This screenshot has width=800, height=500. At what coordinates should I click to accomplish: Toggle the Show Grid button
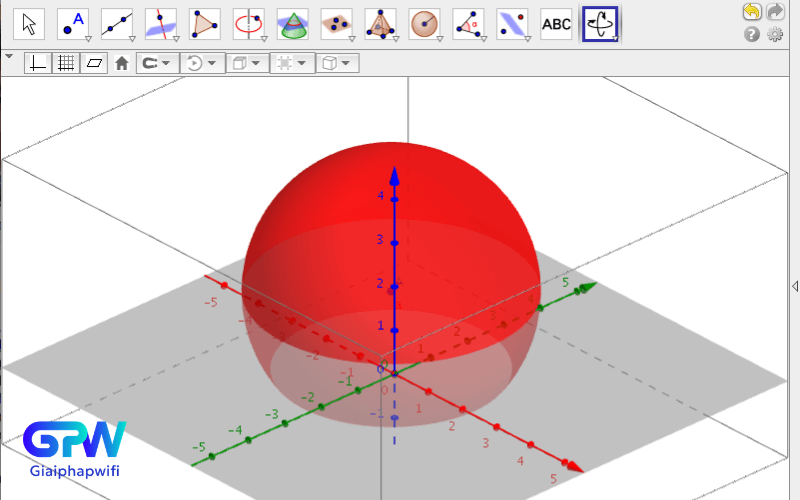tap(66, 63)
